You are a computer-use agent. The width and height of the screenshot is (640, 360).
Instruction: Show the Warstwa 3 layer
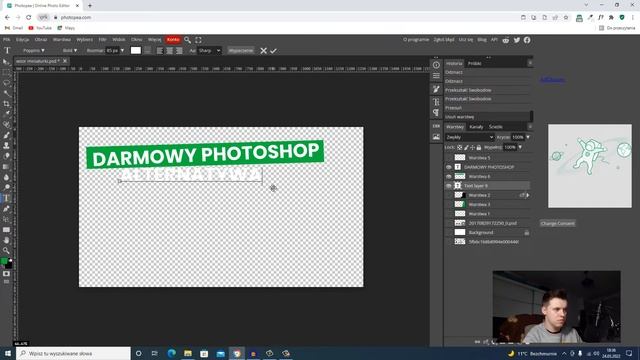pyautogui.click(x=449, y=204)
